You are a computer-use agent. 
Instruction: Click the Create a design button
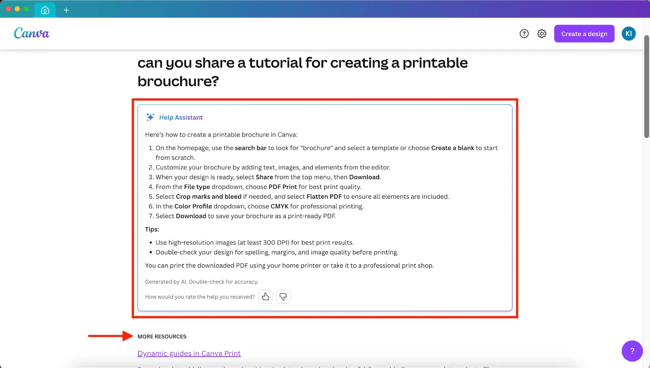[584, 34]
